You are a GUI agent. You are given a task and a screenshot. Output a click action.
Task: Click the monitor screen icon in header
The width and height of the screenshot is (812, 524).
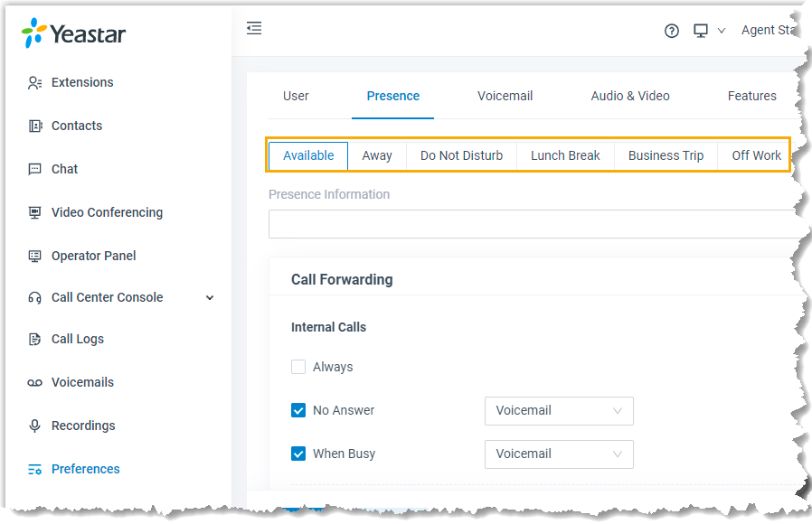[701, 31]
